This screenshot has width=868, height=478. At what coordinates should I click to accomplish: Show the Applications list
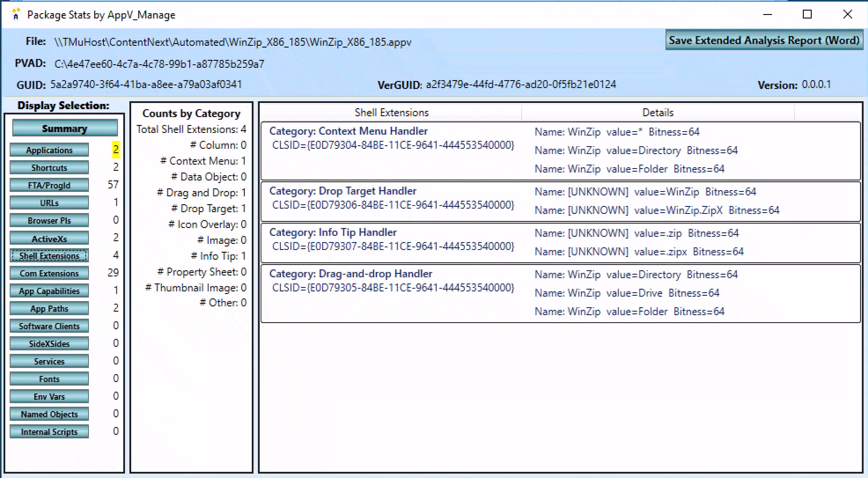(x=49, y=150)
